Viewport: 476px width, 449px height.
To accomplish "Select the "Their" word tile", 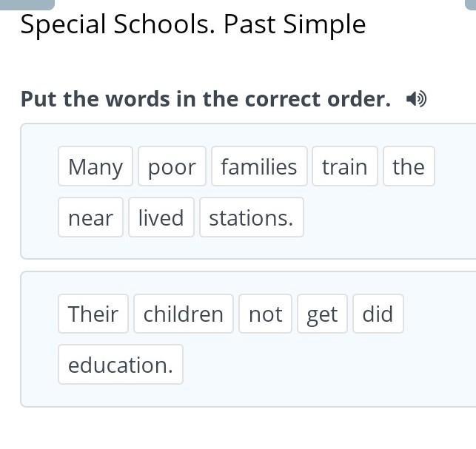I will coord(93,314).
